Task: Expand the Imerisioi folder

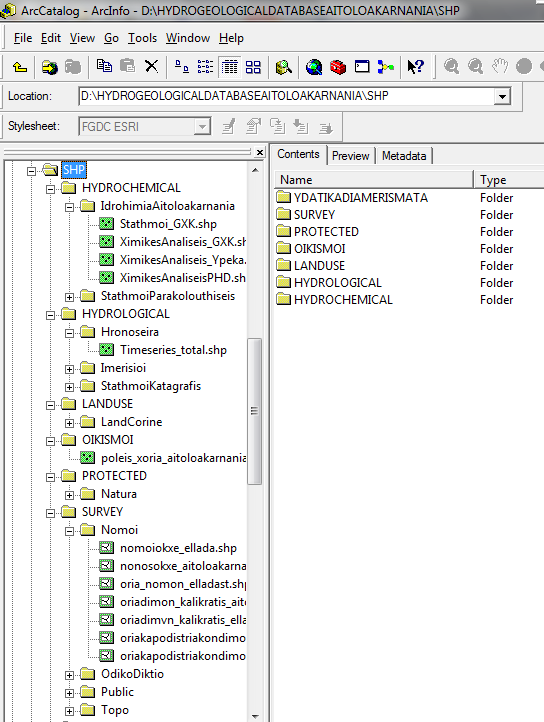Action: (x=69, y=369)
